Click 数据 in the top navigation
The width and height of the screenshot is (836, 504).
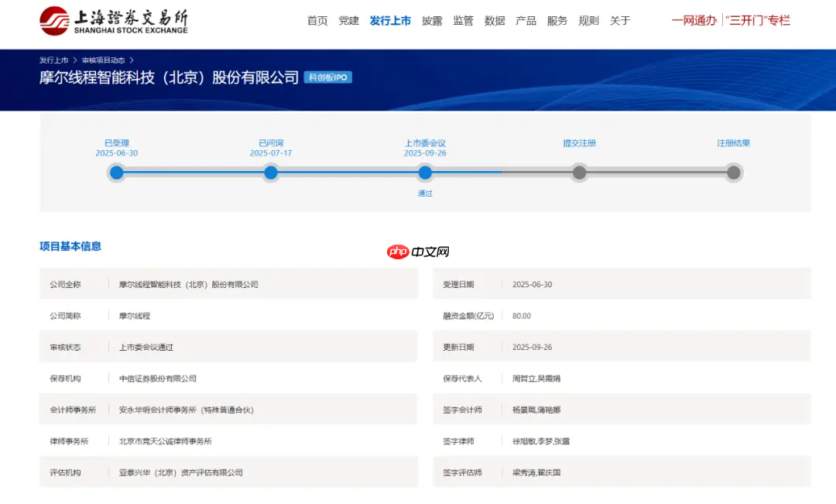tap(495, 21)
